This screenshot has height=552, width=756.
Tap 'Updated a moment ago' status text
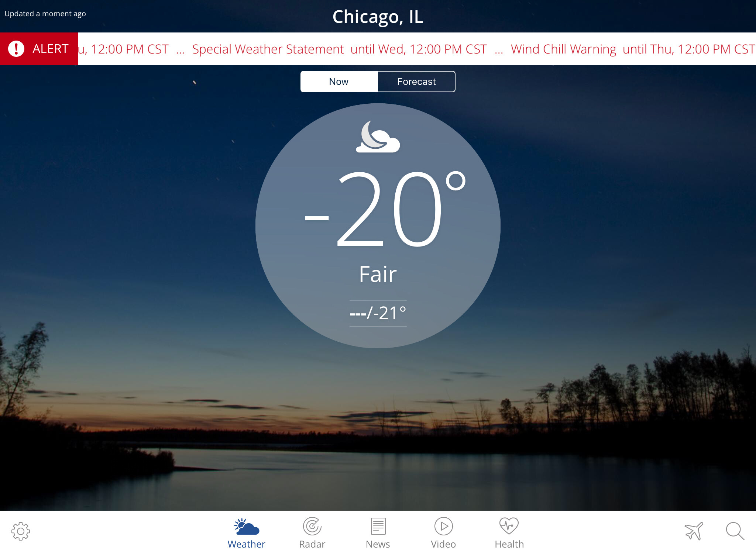click(45, 14)
